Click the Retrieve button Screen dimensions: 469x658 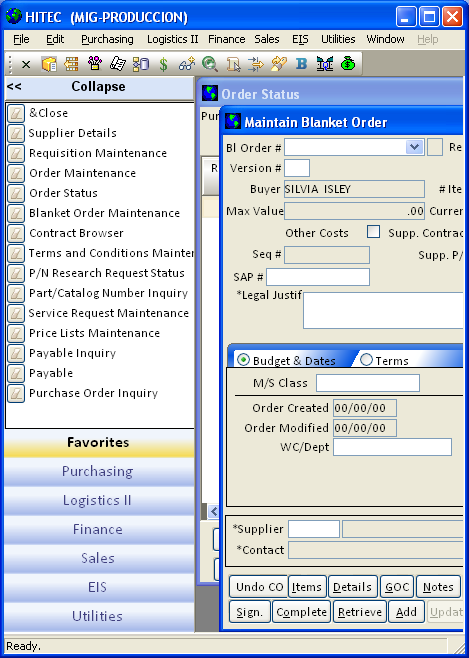click(x=360, y=612)
